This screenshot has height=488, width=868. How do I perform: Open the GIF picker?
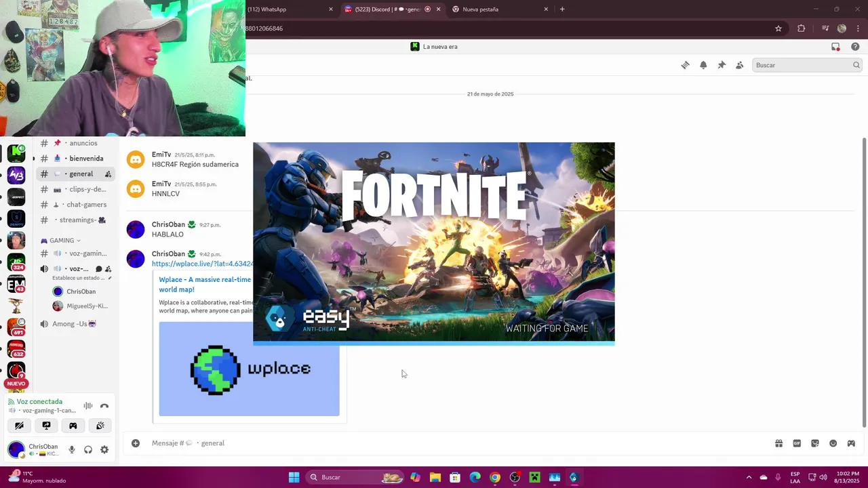(797, 443)
